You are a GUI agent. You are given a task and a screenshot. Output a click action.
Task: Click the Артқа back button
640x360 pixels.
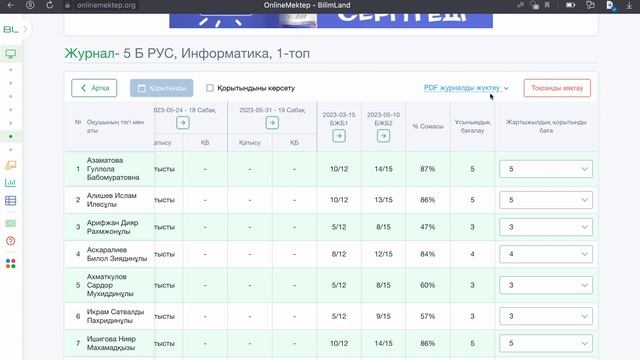tap(94, 88)
